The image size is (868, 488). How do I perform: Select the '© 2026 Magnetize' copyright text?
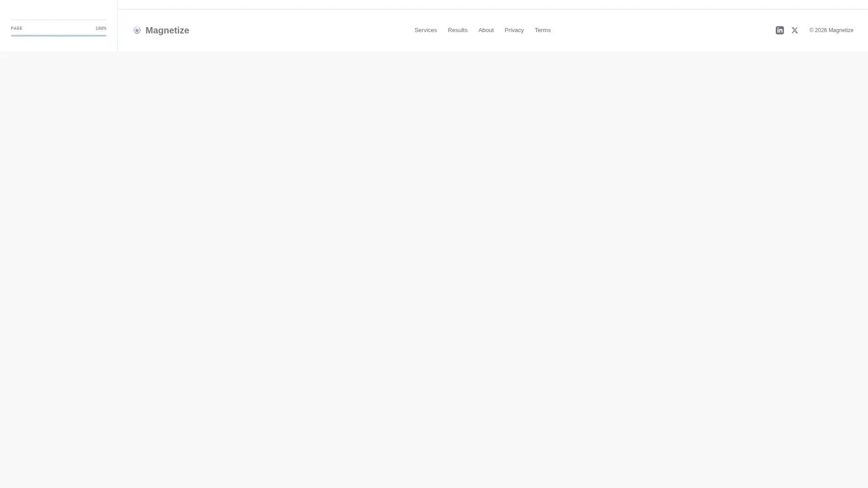click(x=831, y=30)
